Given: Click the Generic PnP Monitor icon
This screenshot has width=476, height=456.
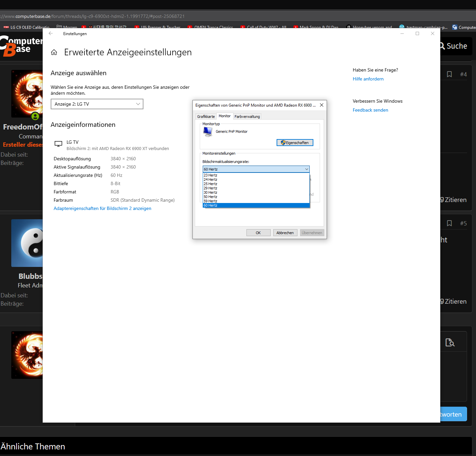Looking at the screenshot, I should (208, 132).
